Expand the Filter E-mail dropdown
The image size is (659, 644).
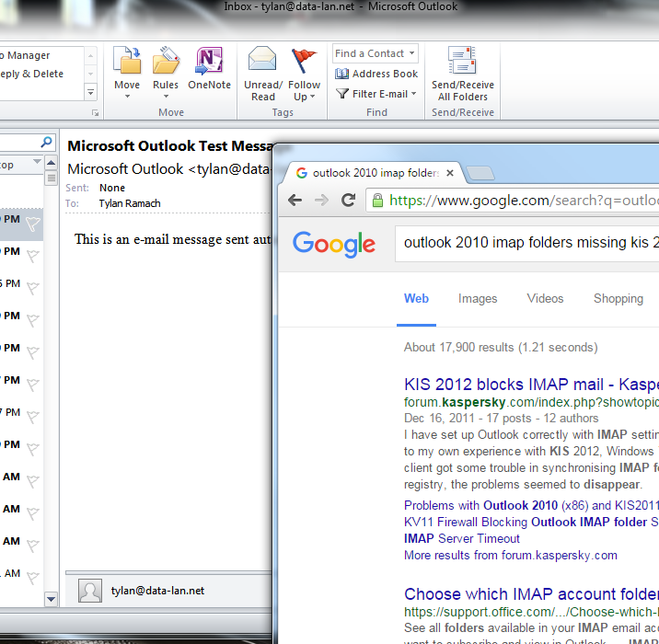(376, 94)
